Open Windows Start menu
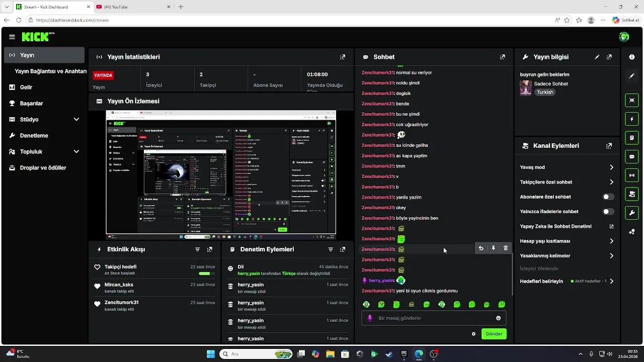 [x=211, y=354]
